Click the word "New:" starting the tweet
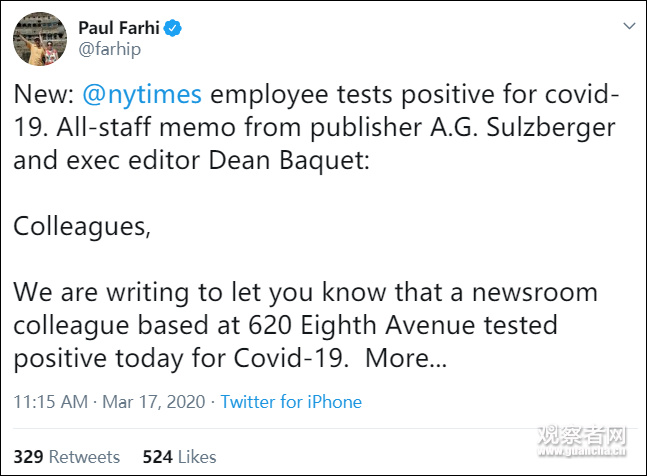The width and height of the screenshot is (647, 476). click(x=45, y=95)
